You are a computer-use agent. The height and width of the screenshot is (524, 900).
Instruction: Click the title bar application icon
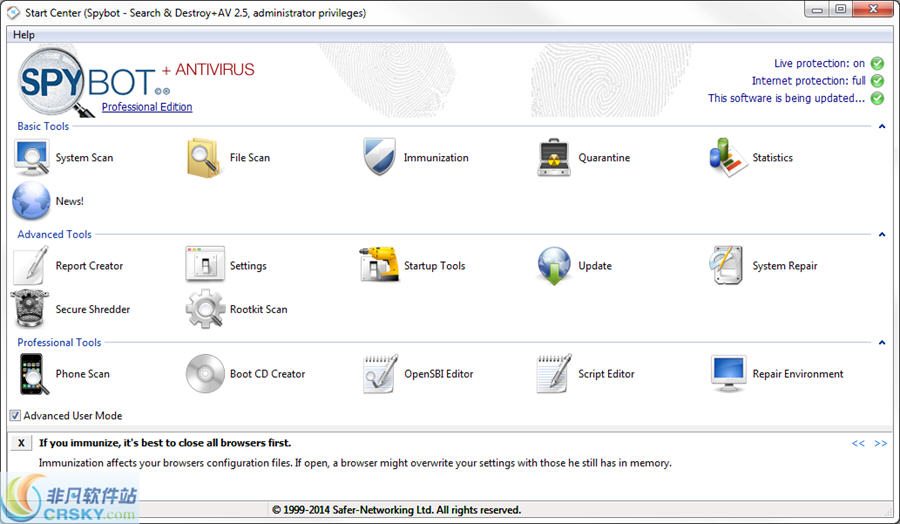(13, 13)
